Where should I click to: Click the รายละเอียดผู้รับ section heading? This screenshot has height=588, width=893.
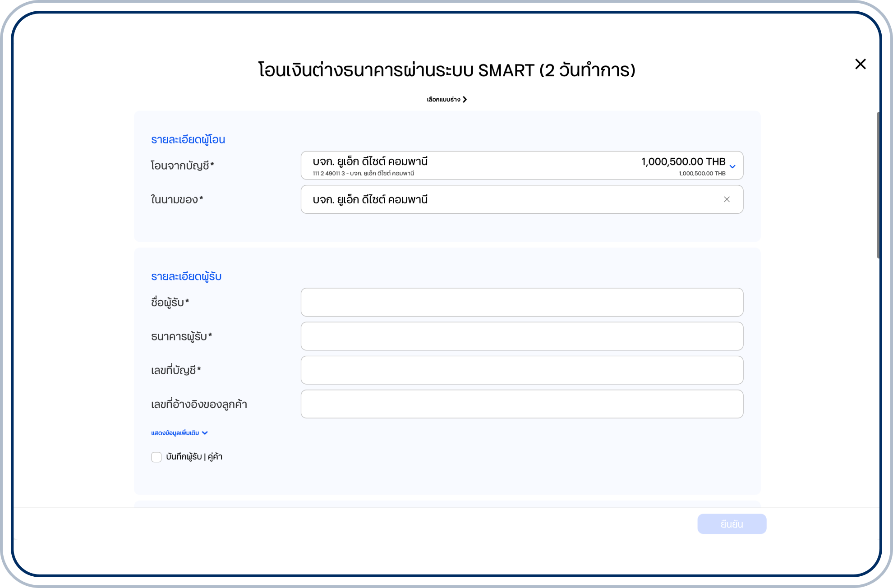[x=186, y=276]
